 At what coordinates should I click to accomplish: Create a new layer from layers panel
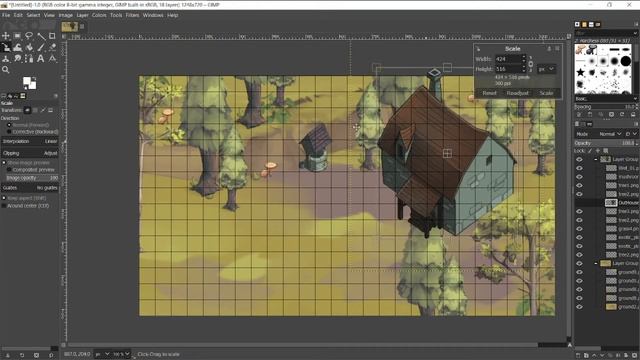click(578, 356)
